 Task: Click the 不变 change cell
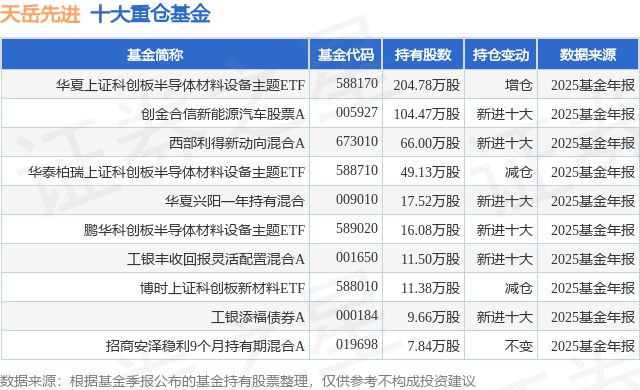pyautogui.click(x=519, y=346)
